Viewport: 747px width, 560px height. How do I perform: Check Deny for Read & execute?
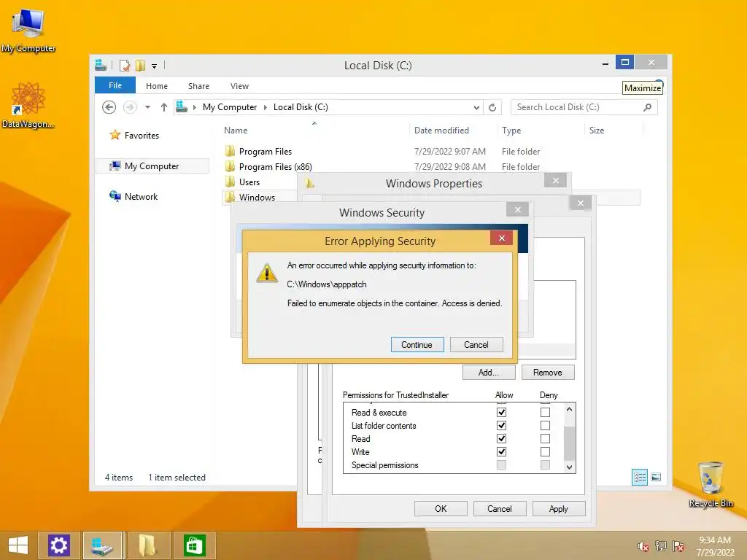tap(545, 413)
